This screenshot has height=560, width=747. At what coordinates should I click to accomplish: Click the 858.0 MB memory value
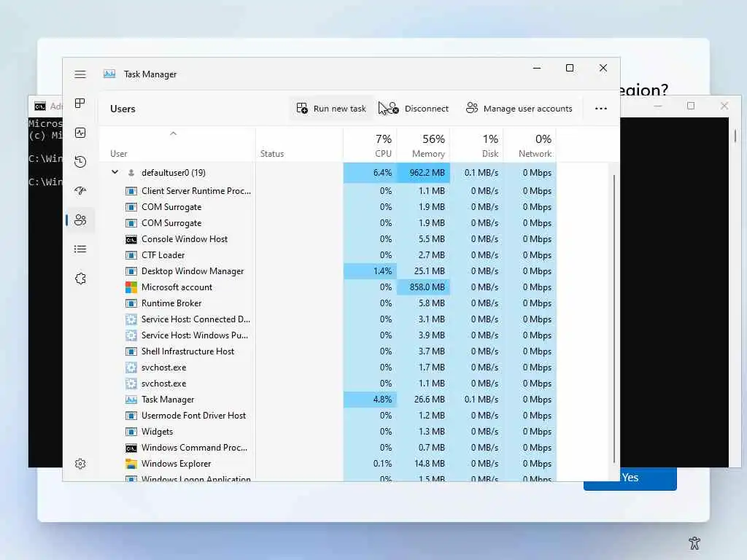[427, 287]
